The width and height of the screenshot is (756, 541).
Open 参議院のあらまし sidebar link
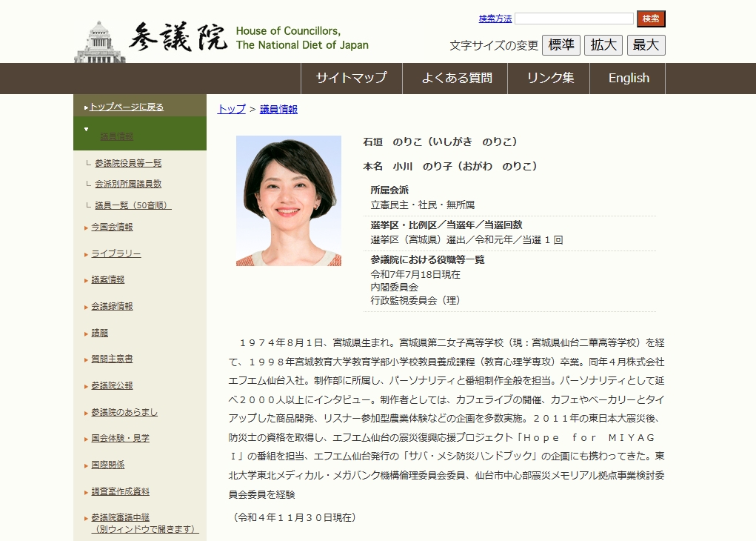[124, 412]
